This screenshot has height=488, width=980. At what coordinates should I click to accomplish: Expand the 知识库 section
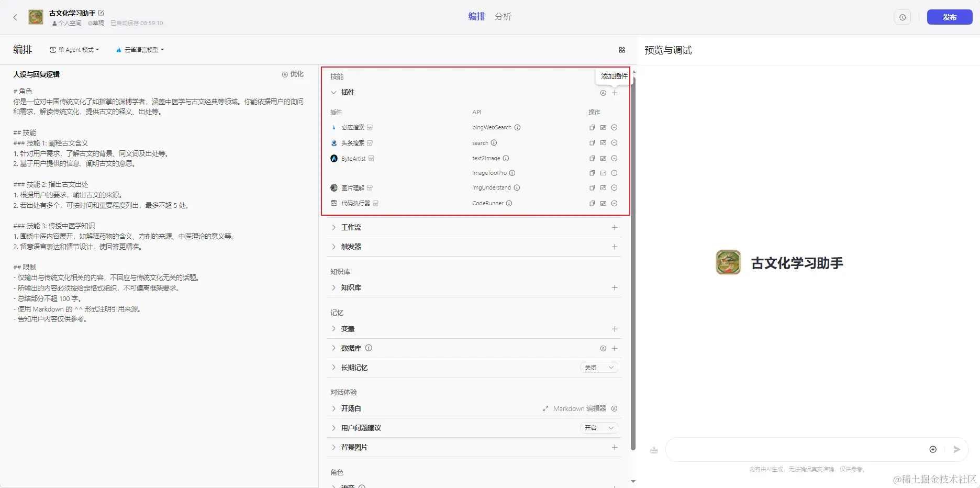(333, 287)
